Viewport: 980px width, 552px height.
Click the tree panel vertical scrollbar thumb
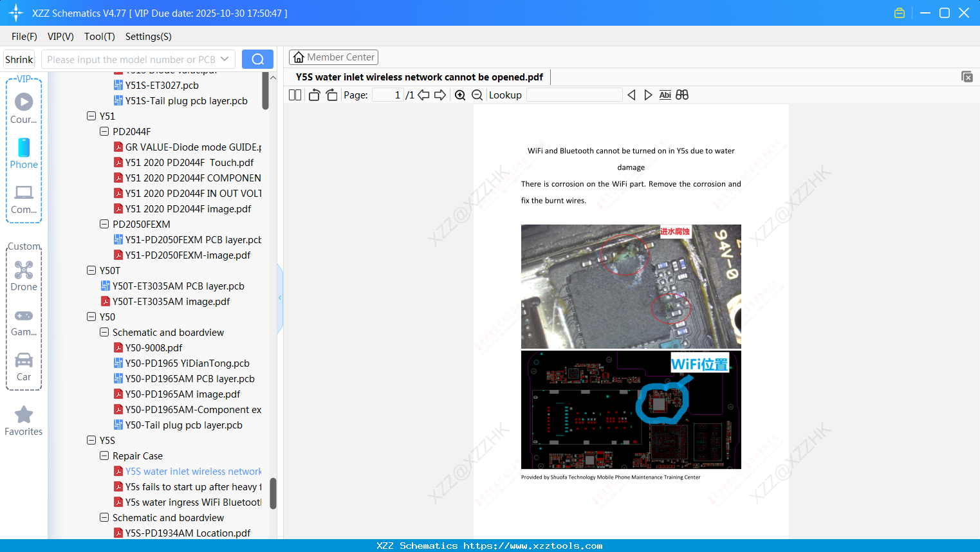(x=273, y=493)
